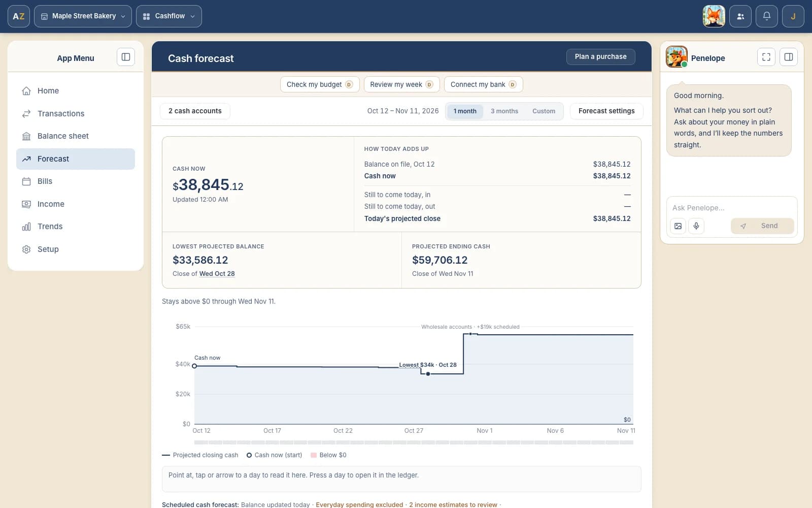This screenshot has width=812, height=508.
Task: Click Penelope's avatar in the chat header
Action: click(676, 57)
